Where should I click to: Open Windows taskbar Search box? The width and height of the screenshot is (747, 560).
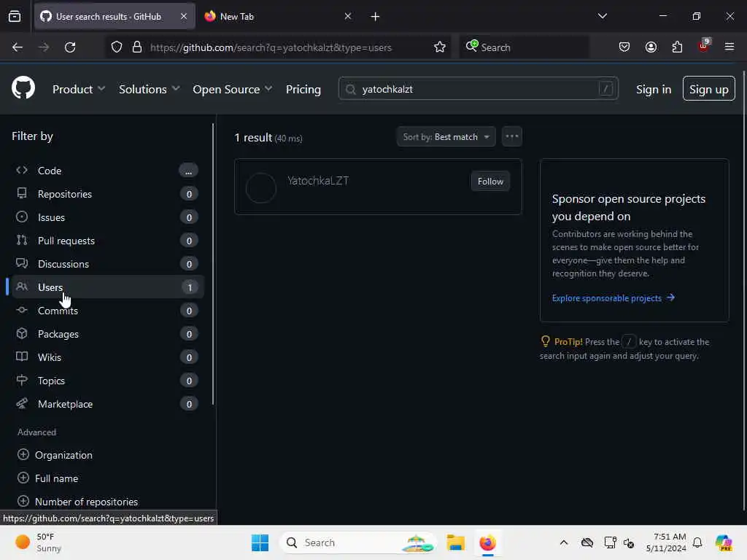click(x=358, y=542)
